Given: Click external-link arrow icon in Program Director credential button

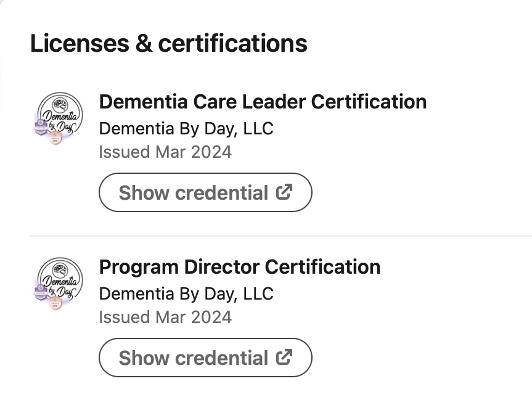Looking at the screenshot, I should [x=284, y=358].
